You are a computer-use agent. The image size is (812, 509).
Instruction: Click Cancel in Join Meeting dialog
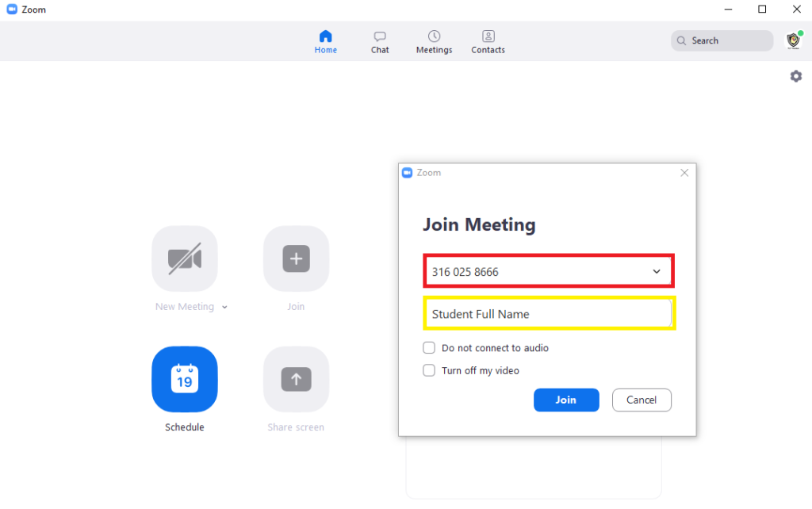(642, 400)
